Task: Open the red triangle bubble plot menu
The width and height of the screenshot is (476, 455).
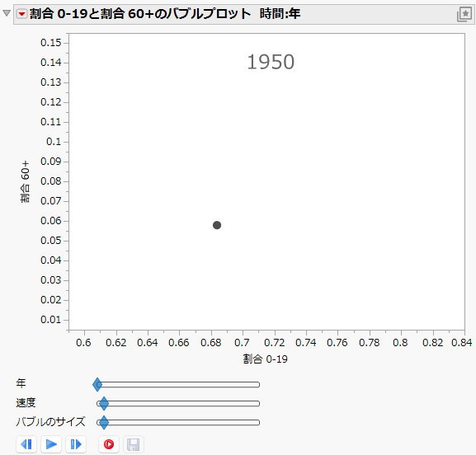Action: coord(21,14)
